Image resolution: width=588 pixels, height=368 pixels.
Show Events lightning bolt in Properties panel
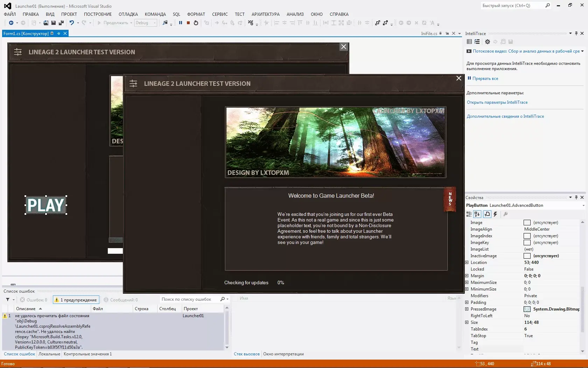tap(495, 214)
